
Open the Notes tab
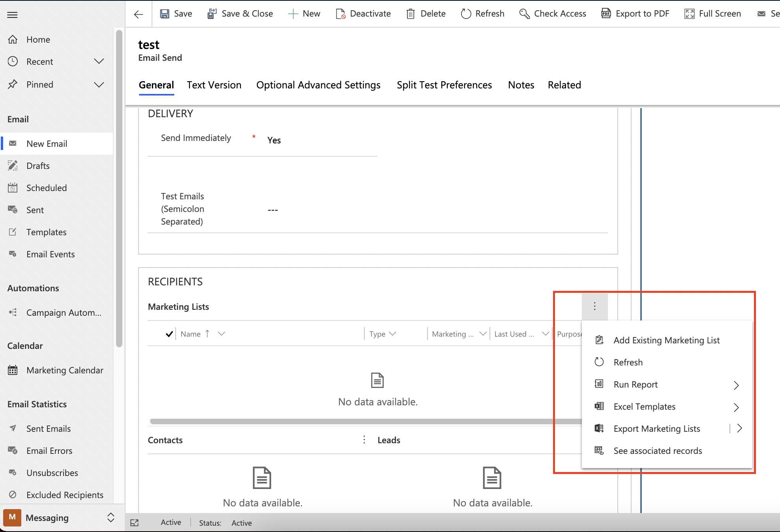(x=521, y=85)
